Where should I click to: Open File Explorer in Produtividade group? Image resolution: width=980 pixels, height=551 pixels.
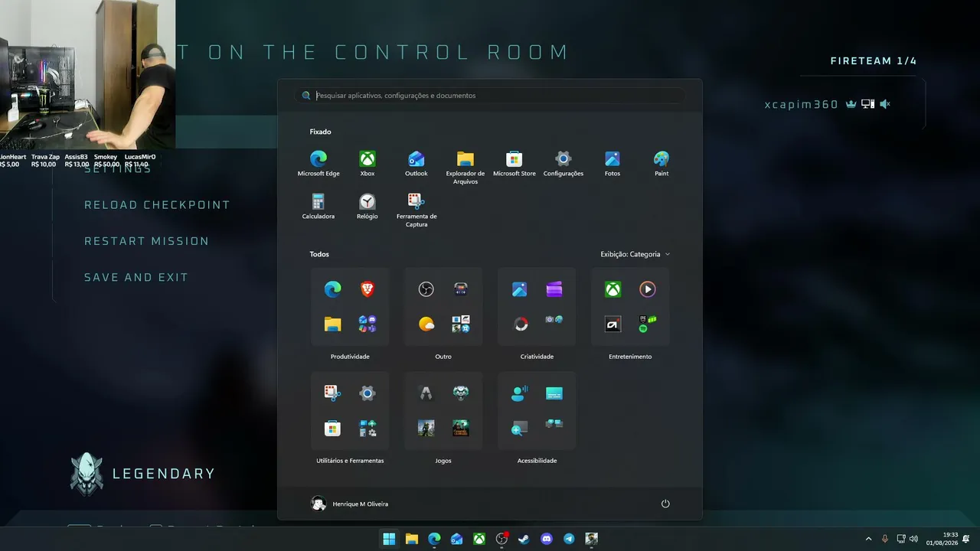pos(332,324)
